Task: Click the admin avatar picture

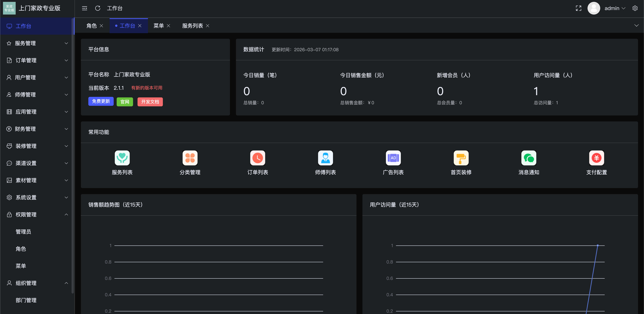Action: point(594,8)
